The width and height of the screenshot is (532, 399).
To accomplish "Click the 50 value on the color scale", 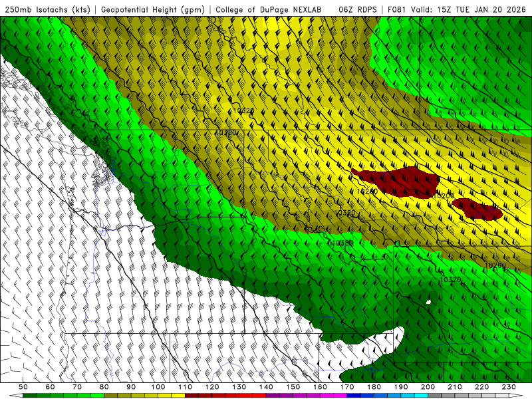I will pos(23,387).
